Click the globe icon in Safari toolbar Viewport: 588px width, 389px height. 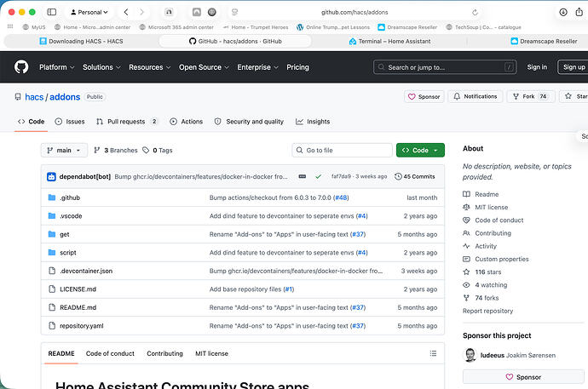coord(212,12)
